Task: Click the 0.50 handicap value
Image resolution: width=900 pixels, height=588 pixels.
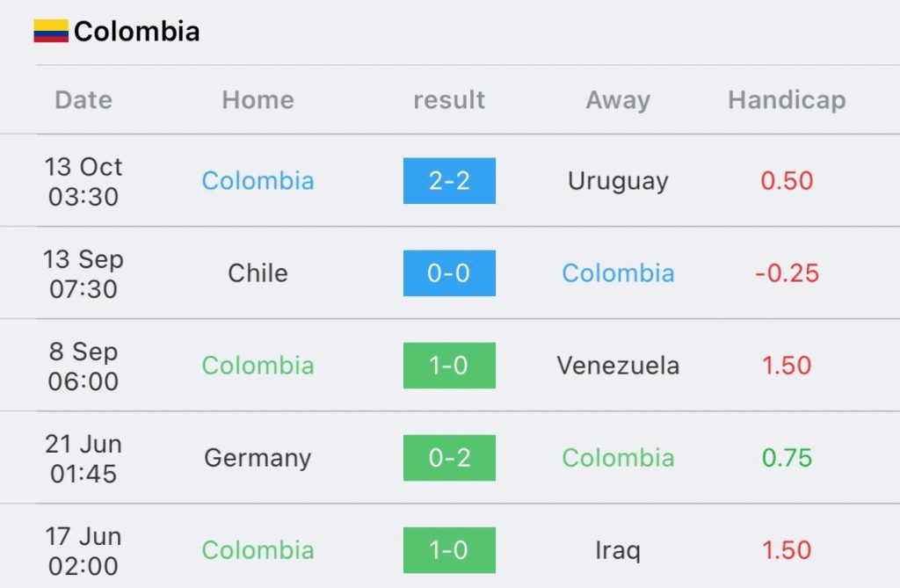Action: [787, 181]
